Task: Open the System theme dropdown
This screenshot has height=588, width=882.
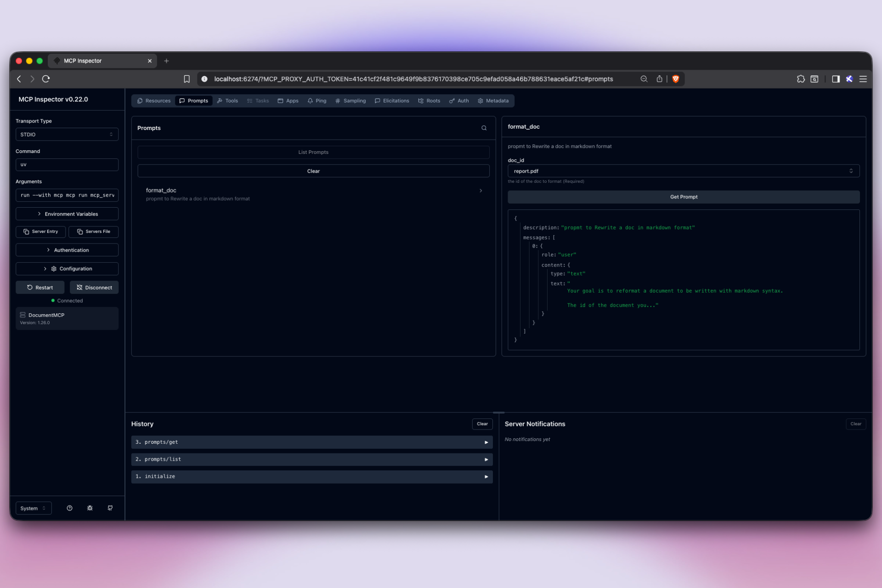Action: [34, 508]
